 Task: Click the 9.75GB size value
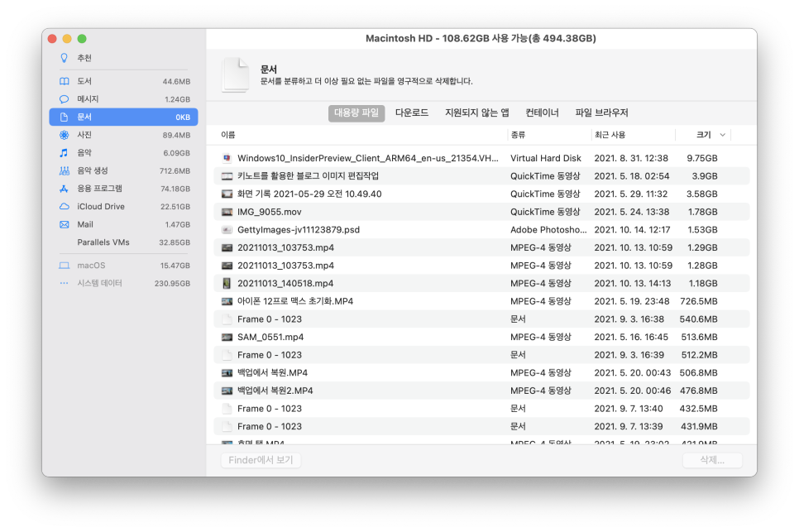click(702, 159)
